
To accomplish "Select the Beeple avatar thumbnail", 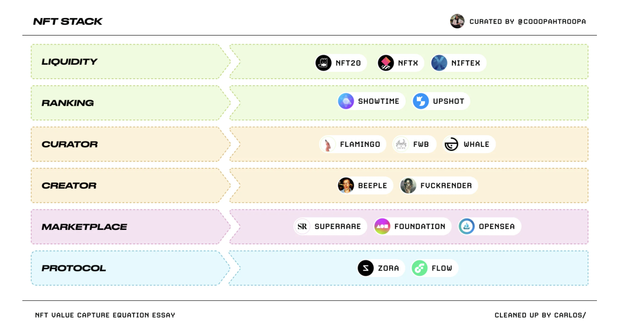I will (346, 186).
